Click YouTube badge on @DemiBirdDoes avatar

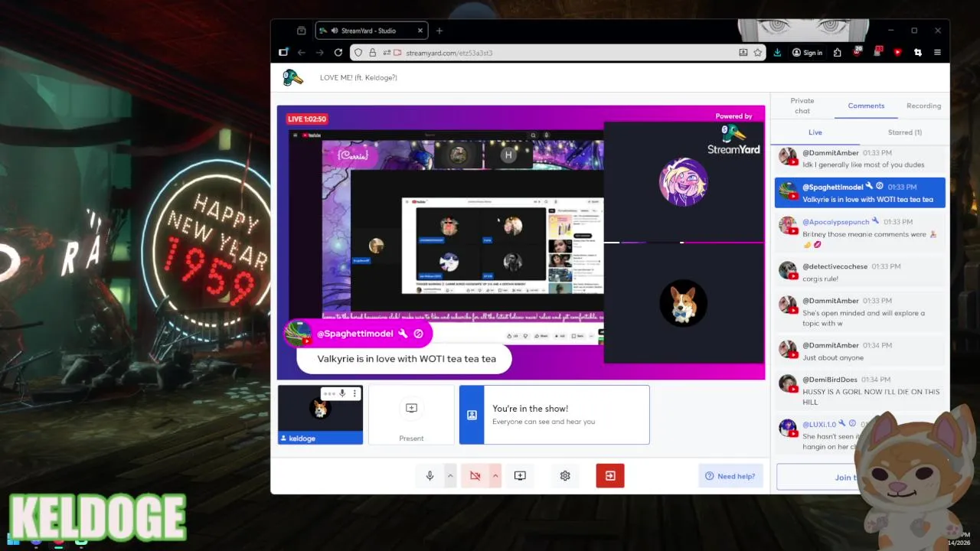click(x=794, y=390)
